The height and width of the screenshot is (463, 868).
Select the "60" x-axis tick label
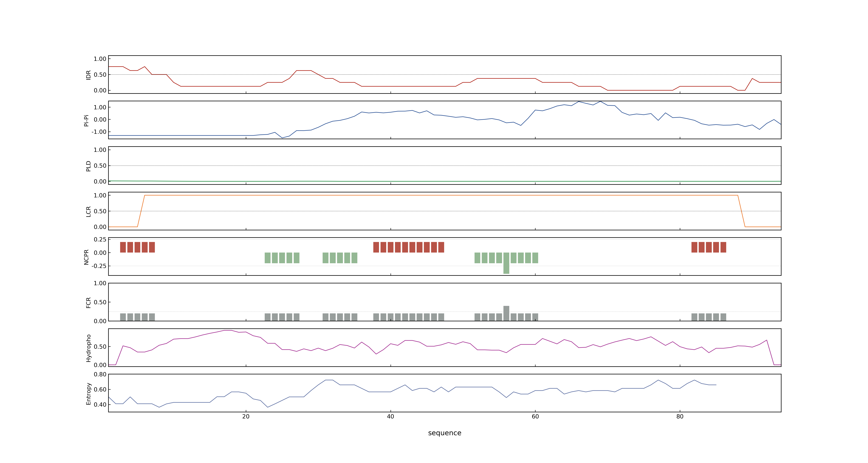pyautogui.click(x=535, y=416)
